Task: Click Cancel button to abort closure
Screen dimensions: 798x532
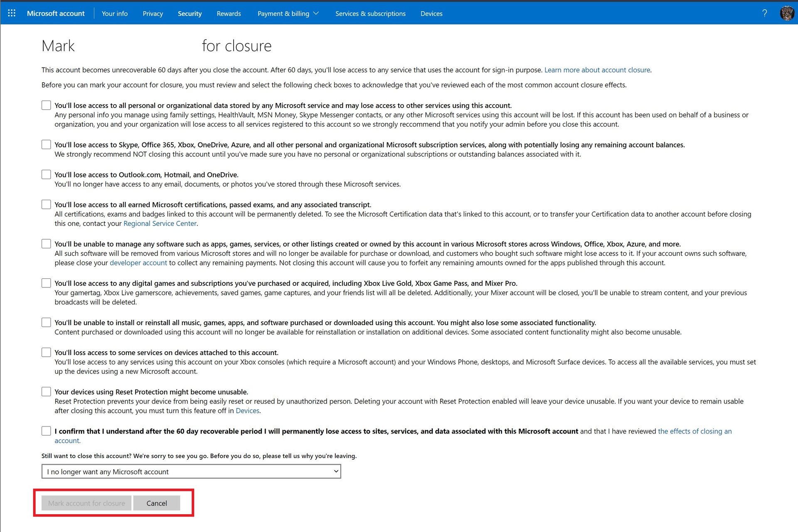Action: click(x=156, y=503)
